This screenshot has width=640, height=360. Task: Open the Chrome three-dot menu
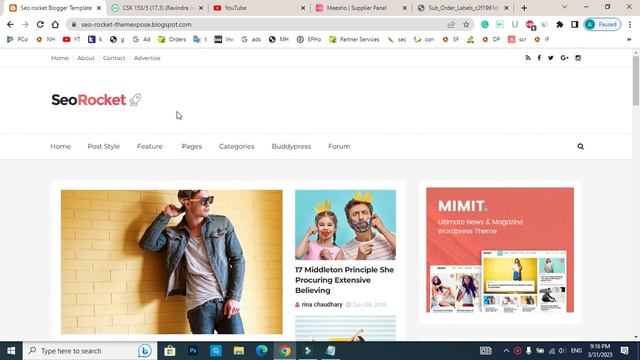tap(630, 24)
